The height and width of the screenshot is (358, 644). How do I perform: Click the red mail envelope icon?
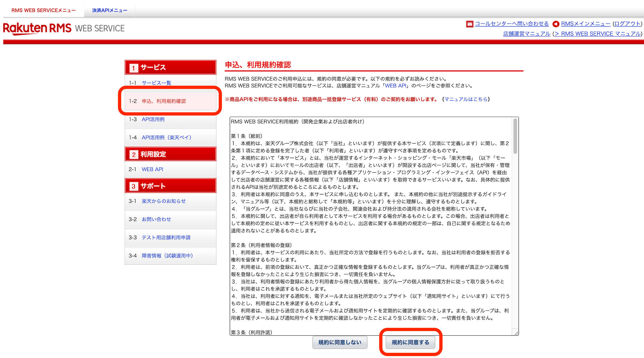click(470, 24)
